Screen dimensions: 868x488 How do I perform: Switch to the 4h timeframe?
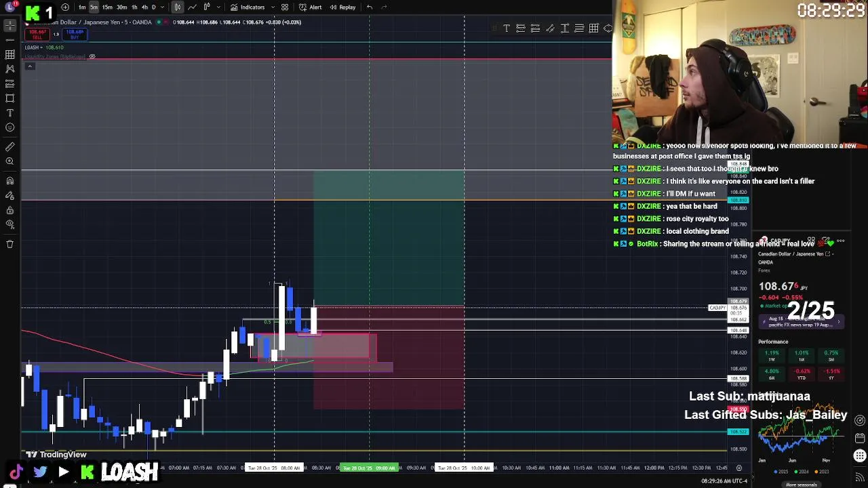pos(144,7)
